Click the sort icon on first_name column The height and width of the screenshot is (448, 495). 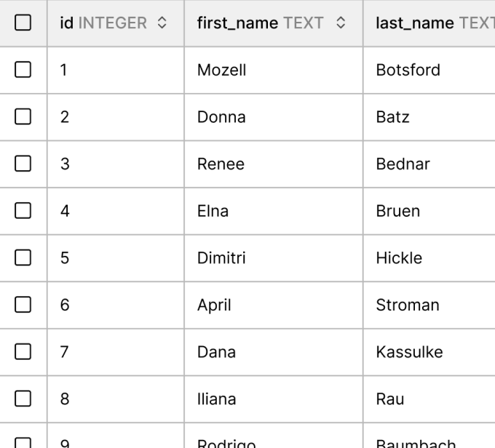pyautogui.click(x=341, y=23)
